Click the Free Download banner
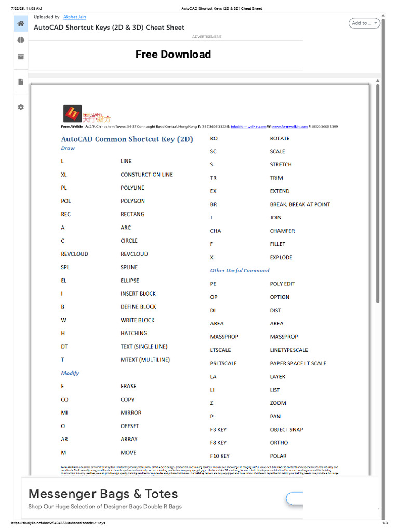The width and height of the screenshot is (399, 532). tap(173, 54)
